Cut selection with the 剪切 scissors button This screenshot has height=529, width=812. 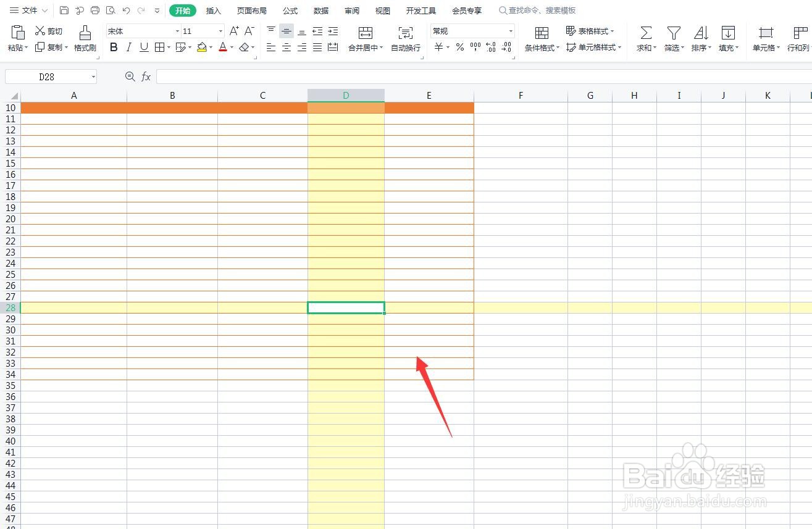pyautogui.click(x=49, y=31)
